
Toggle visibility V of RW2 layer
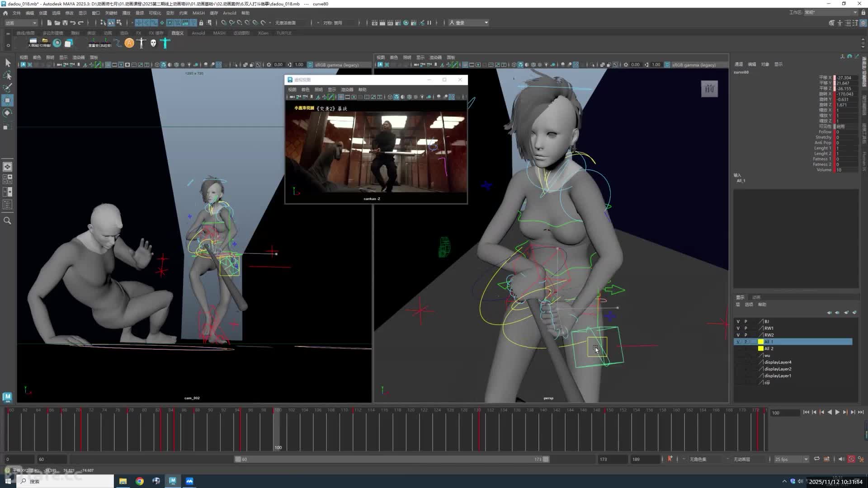(738, 335)
